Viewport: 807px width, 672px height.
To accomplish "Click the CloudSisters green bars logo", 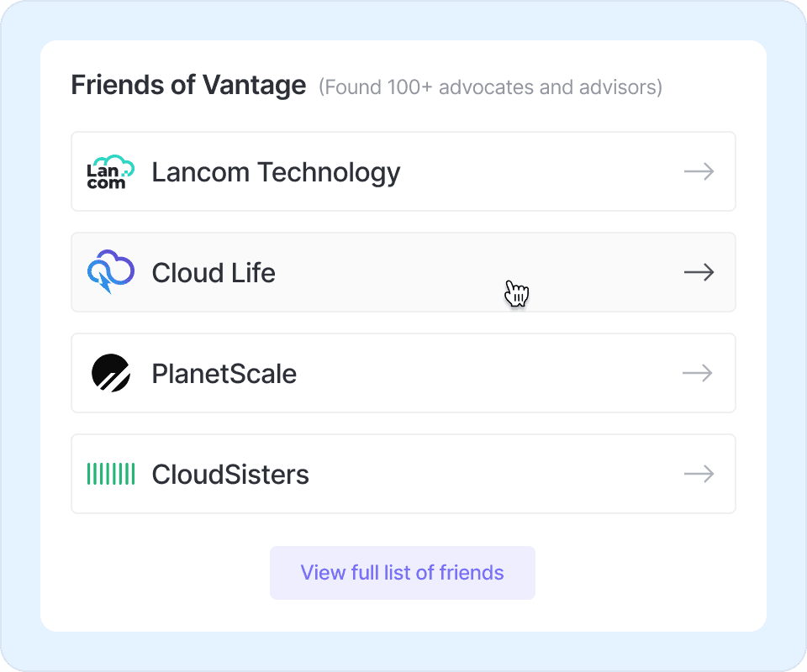I will 111,474.
